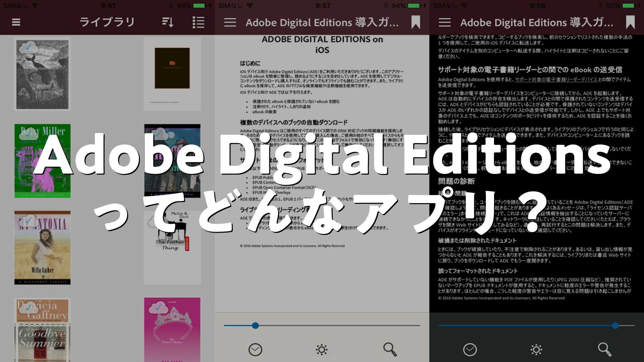Open the hamburger menu in the white reader screen

pyautogui.click(x=230, y=22)
